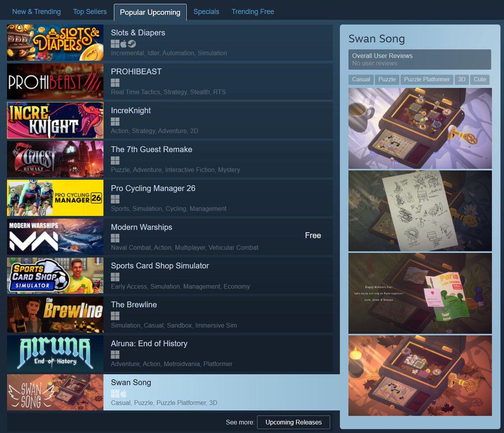Image resolution: width=504 pixels, height=433 pixels.
Task: Click The 7th Guest Remake title text
Action: (152, 149)
